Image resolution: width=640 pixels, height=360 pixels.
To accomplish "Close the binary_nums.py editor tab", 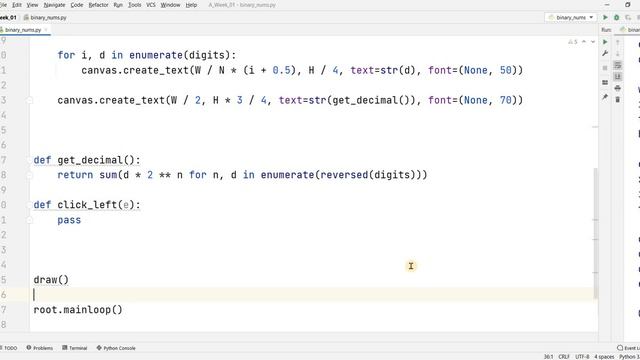I will pyautogui.click(x=46, y=30).
